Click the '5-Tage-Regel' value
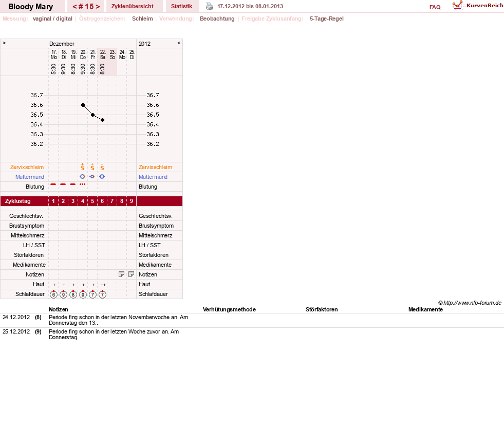Screen dimensions: 504x426 pyautogui.click(x=327, y=18)
